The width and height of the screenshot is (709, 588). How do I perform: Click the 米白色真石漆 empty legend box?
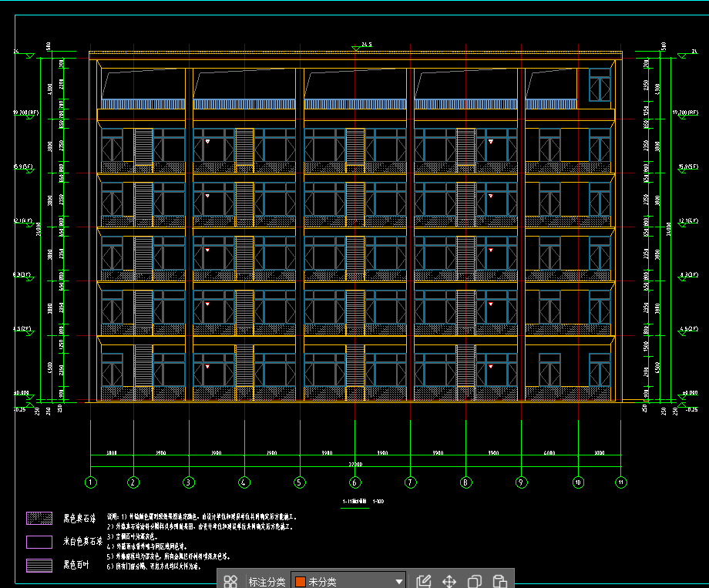39,542
